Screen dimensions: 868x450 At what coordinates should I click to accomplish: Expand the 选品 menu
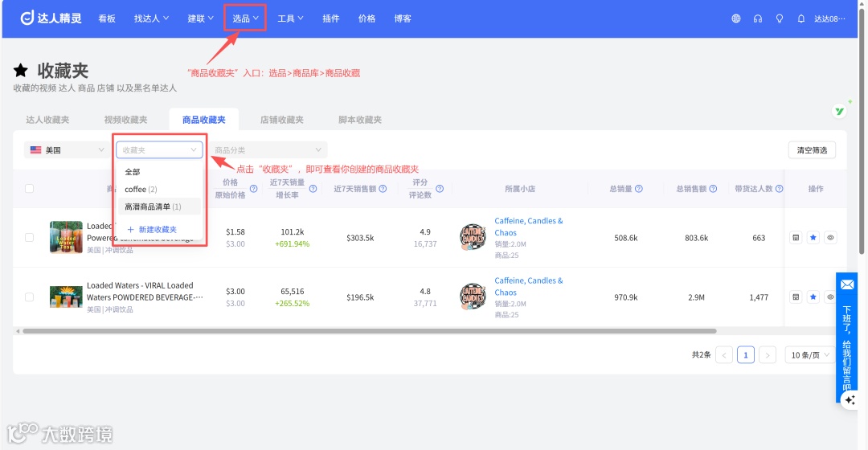tap(245, 18)
